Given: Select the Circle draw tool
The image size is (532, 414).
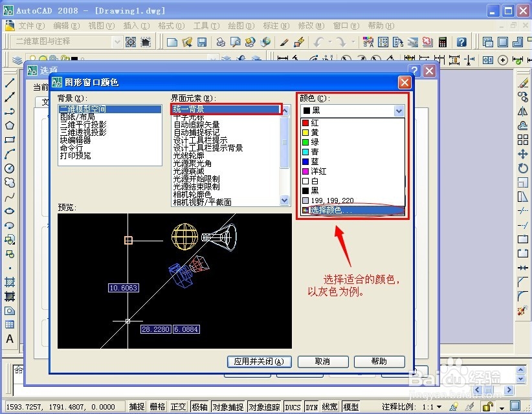Looking at the screenshot, I should 10,168.
